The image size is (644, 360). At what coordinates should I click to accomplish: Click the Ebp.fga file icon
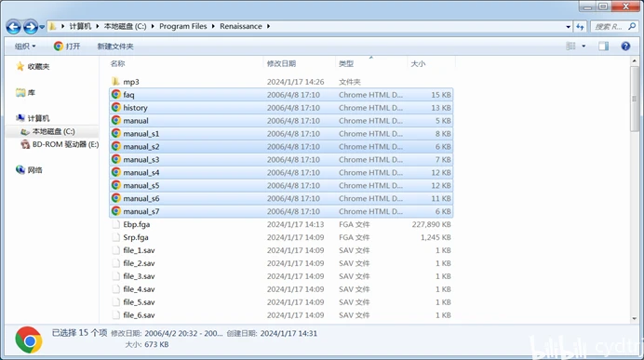coord(115,224)
